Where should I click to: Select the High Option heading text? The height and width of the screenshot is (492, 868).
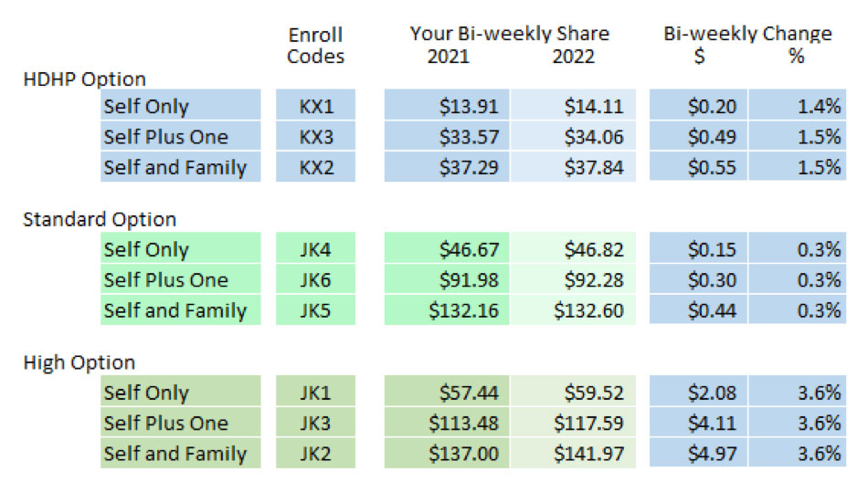click(79, 362)
